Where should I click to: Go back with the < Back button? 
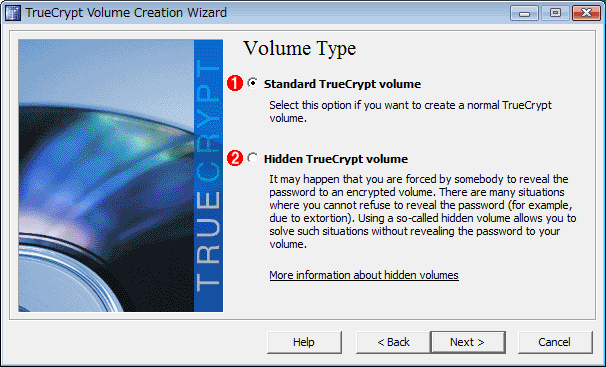point(393,342)
